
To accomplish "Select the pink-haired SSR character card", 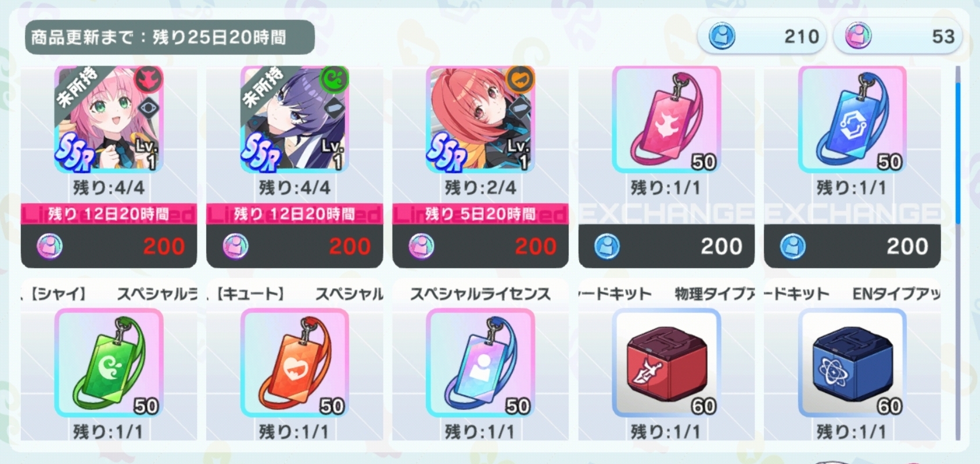I will [x=109, y=119].
